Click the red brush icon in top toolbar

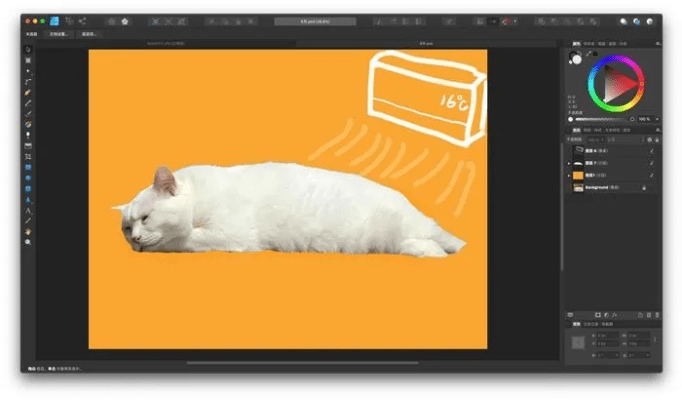click(x=506, y=21)
